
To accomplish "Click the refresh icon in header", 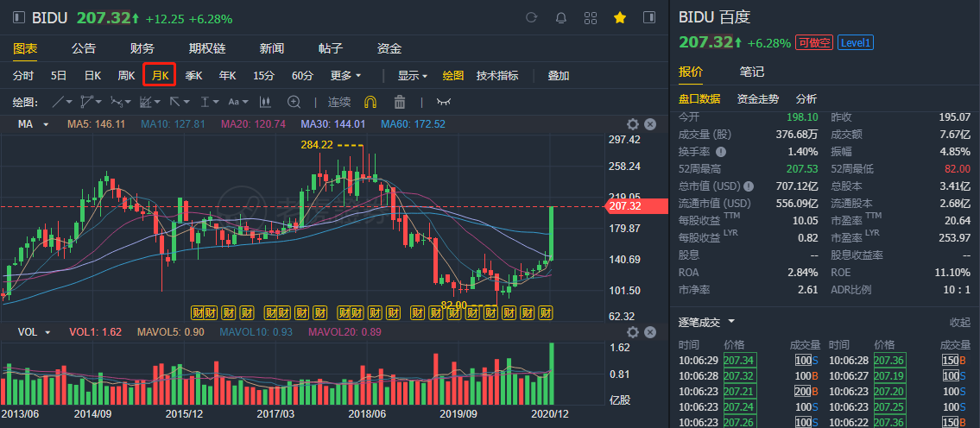I will click(x=531, y=18).
